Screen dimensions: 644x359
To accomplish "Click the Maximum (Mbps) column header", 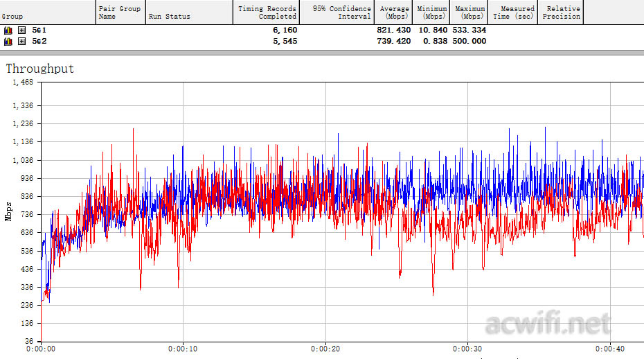I will coord(469,12).
